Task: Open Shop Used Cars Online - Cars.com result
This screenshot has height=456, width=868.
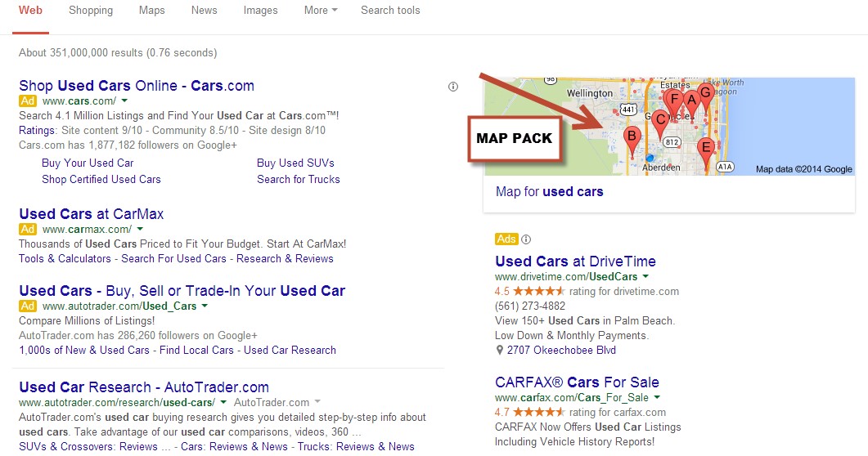Action: coord(137,86)
